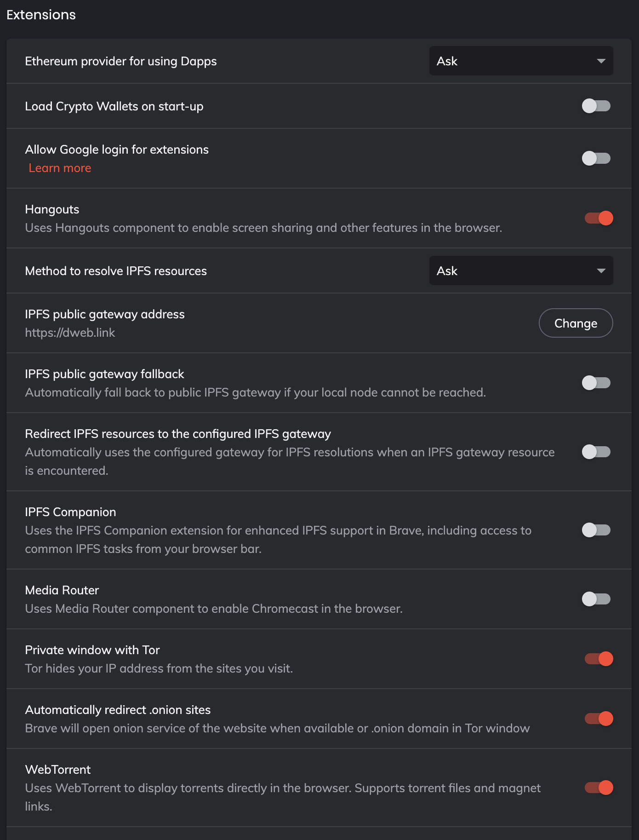Click the IPFS method dropdown arrow

coord(601,271)
